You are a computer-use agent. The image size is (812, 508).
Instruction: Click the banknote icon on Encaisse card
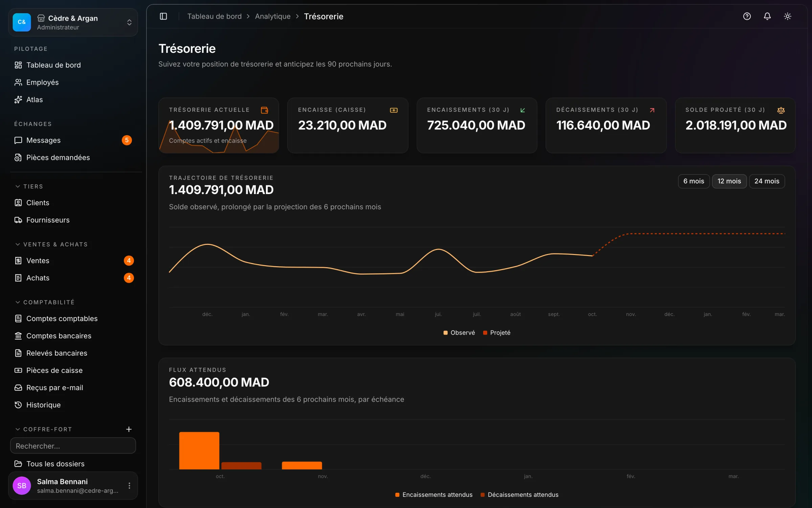393,110
